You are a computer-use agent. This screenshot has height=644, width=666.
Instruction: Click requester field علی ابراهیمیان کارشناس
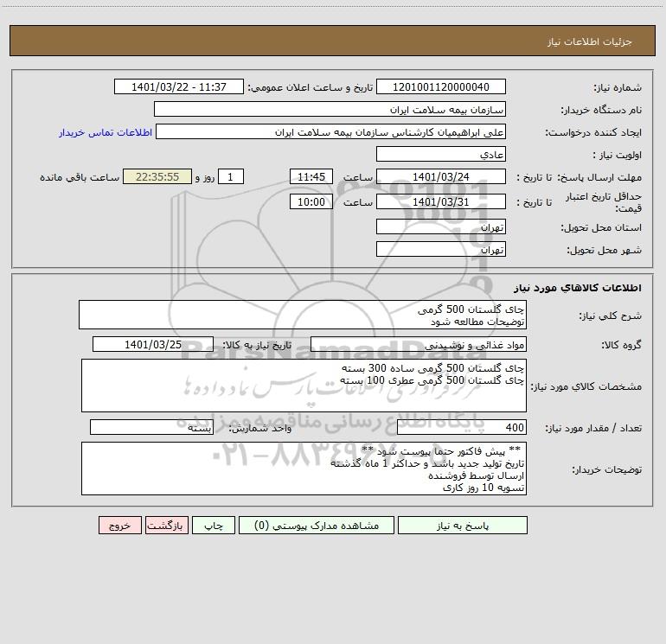[x=330, y=131]
